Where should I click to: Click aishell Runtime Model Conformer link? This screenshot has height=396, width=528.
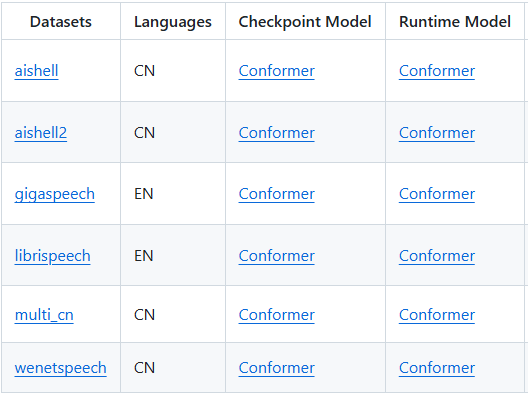click(437, 71)
